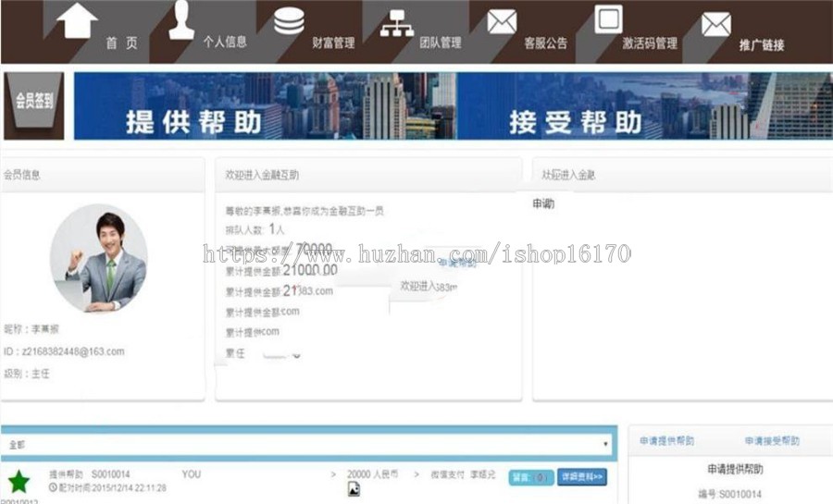
Task: Click the promotion link envelope icon
Action: (716, 24)
